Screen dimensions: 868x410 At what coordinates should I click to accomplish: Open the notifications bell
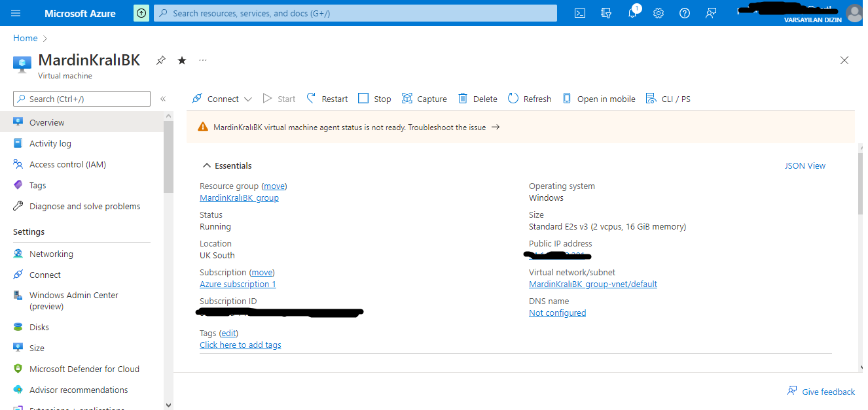click(632, 13)
